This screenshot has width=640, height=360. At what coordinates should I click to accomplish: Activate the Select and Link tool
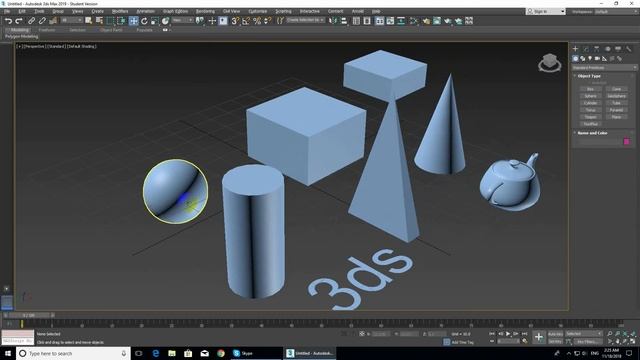pyautogui.click(x=31, y=21)
